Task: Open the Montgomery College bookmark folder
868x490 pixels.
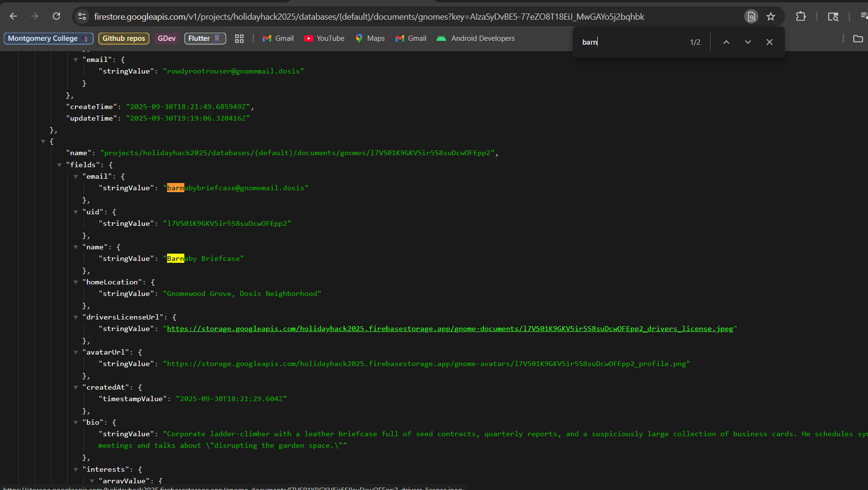Action: [x=48, y=38]
